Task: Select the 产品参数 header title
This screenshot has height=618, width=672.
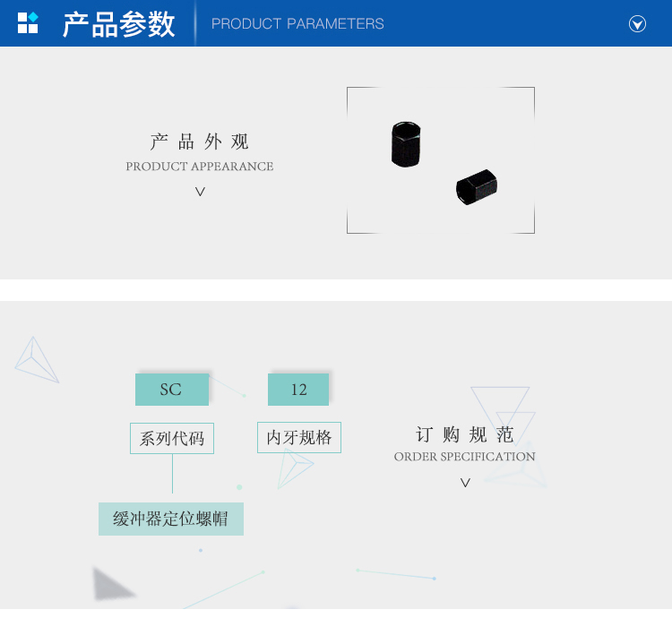Action: point(118,24)
